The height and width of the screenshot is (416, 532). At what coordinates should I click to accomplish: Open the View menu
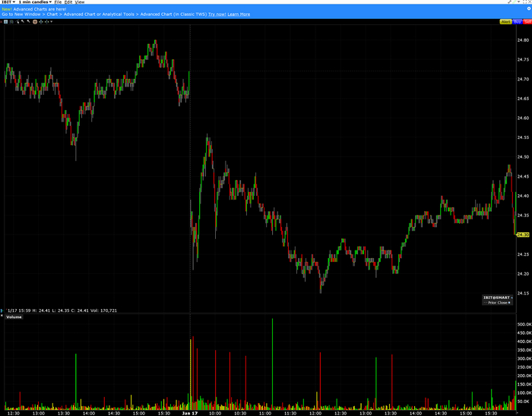point(79,2)
